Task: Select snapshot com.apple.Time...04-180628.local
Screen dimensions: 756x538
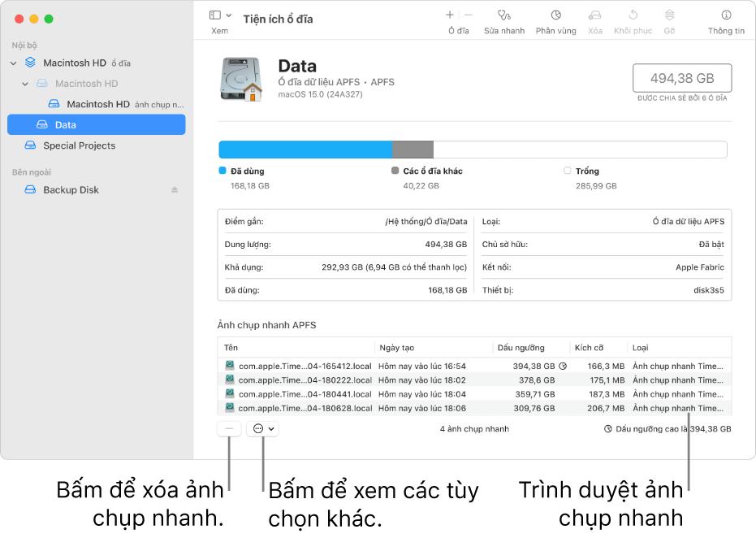Action: pos(474,408)
